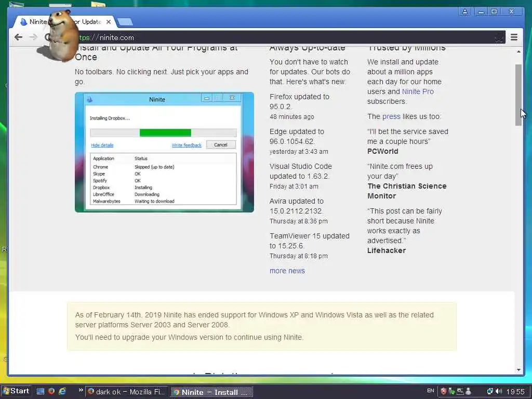
Task: Go back with the browser back arrow
Action: coord(18,37)
